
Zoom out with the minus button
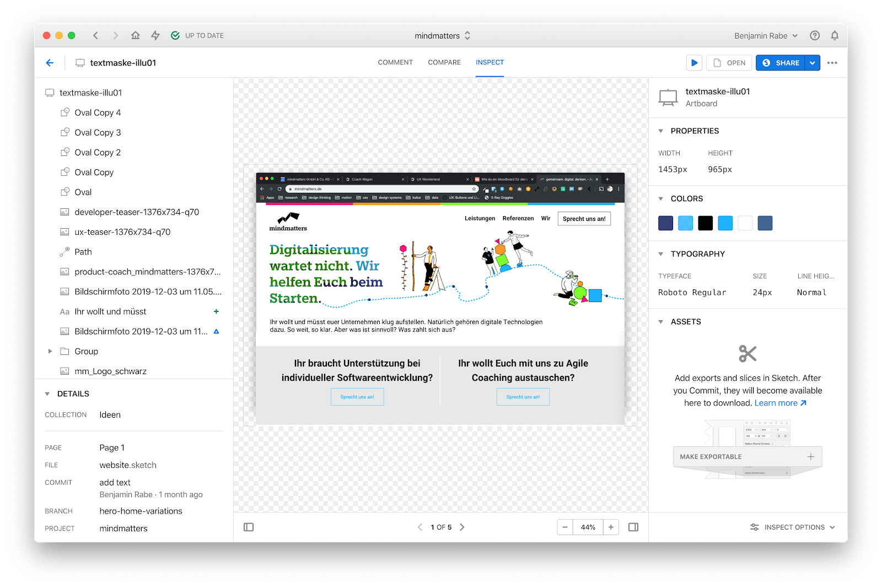(x=565, y=527)
